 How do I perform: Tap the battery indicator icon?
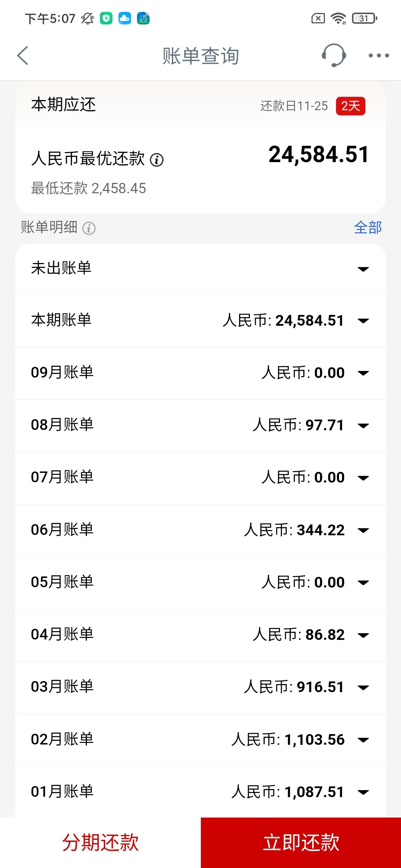(x=364, y=18)
